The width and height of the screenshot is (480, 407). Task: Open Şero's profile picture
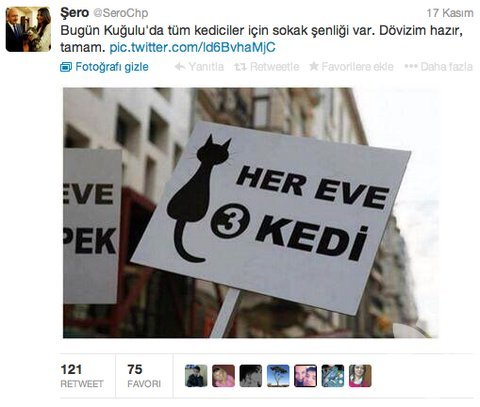click(x=28, y=29)
